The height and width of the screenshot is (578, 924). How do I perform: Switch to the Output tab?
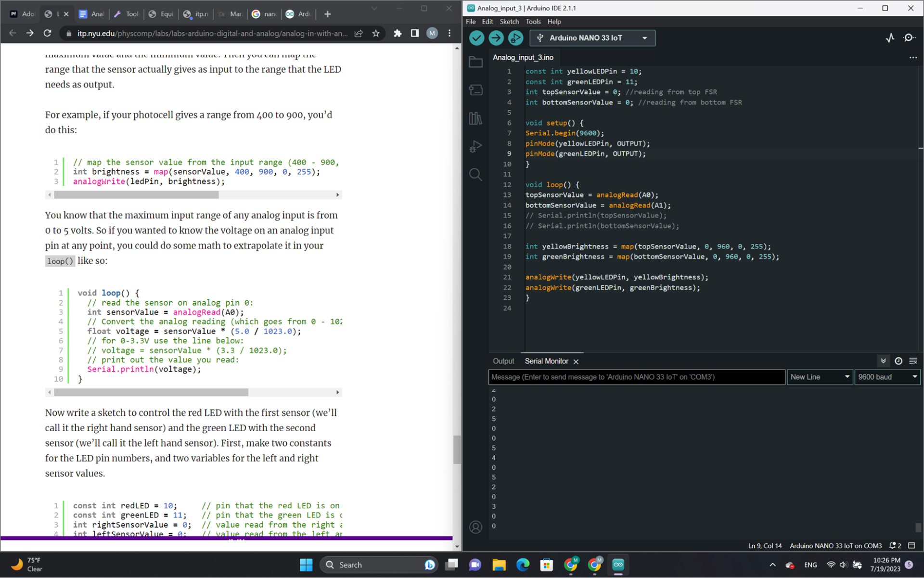tap(503, 361)
